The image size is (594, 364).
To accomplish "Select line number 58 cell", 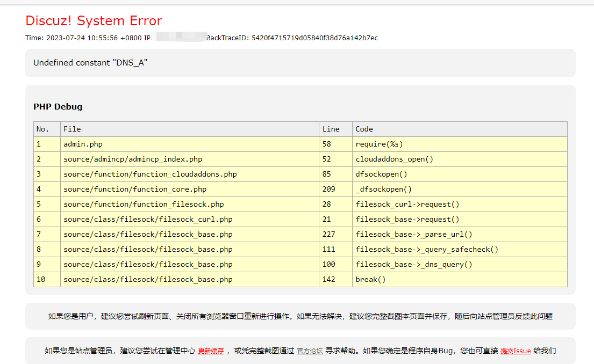I will (x=335, y=144).
